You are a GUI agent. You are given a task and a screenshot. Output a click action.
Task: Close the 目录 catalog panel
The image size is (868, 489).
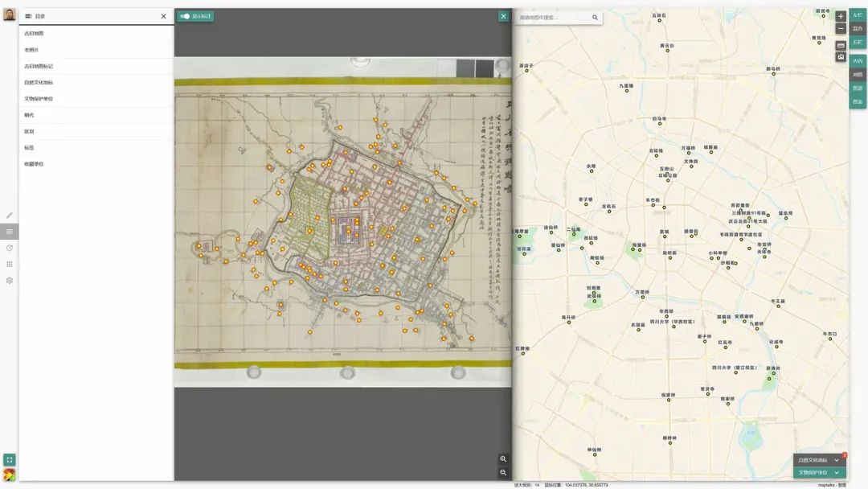click(x=164, y=16)
